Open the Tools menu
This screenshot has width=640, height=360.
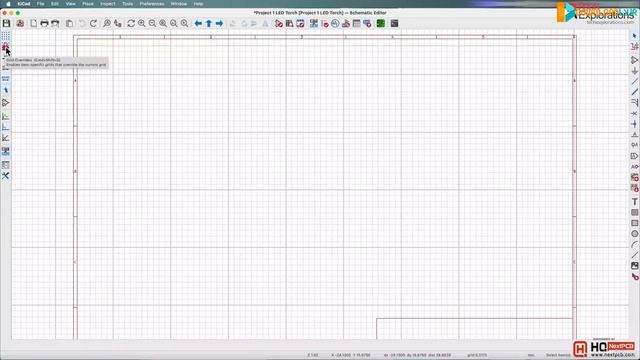[x=128, y=4]
